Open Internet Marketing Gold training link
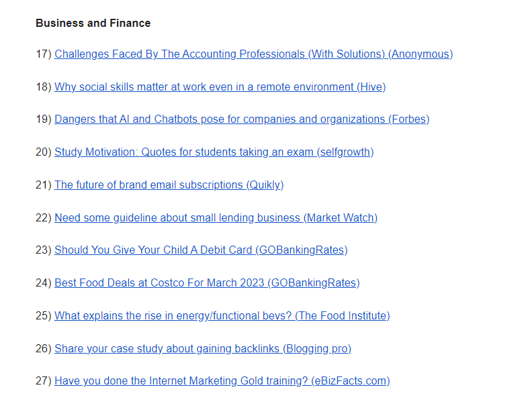The image size is (532, 408). pos(222,381)
